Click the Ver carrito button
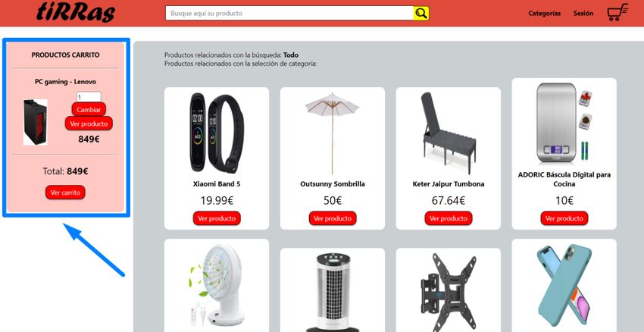Image resolution: width=644 pixels, height=332 pixels. (x=65, y=193)
